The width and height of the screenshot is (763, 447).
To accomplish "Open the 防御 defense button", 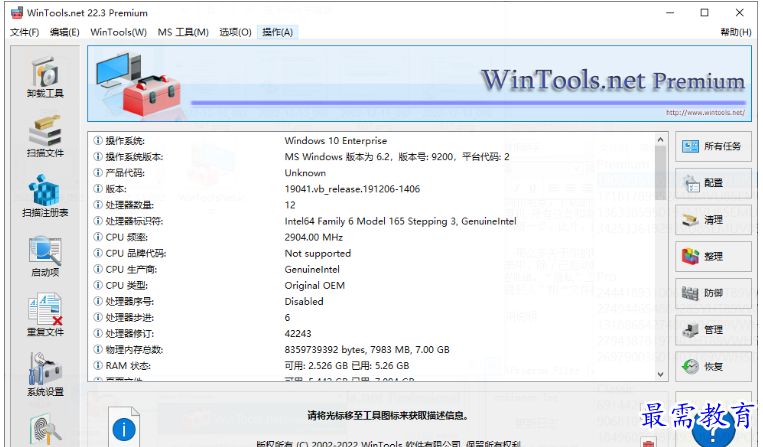I will click(713, 293).
